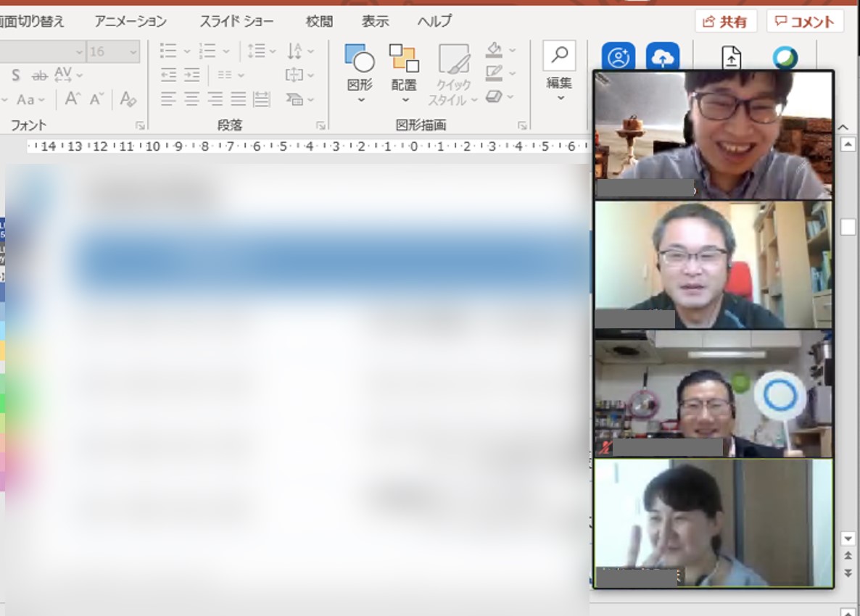Viewport: 860px width, 616px height.
Task: Switch to the スライド ショー tab
Action: pos(236,21)
